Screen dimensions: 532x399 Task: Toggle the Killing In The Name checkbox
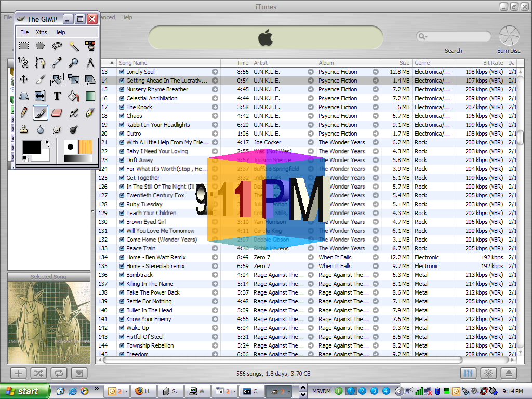pyautogui.click(x=122, y=284)
